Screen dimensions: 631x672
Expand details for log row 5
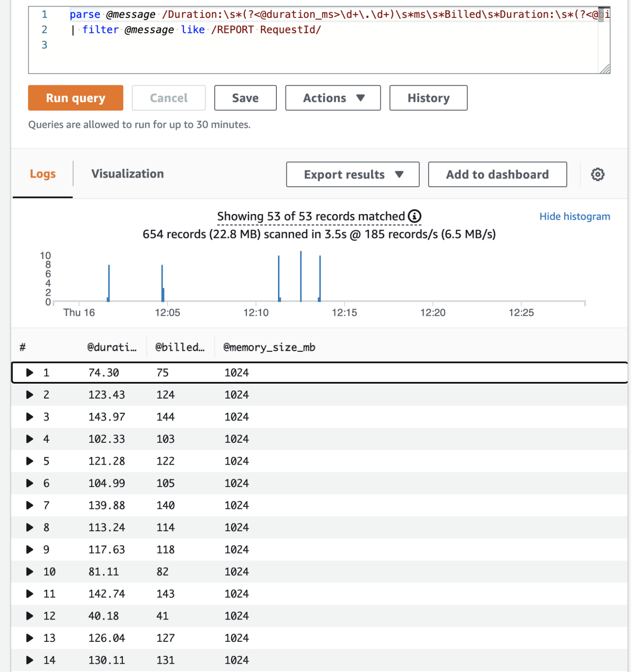(x=29, y=461)
